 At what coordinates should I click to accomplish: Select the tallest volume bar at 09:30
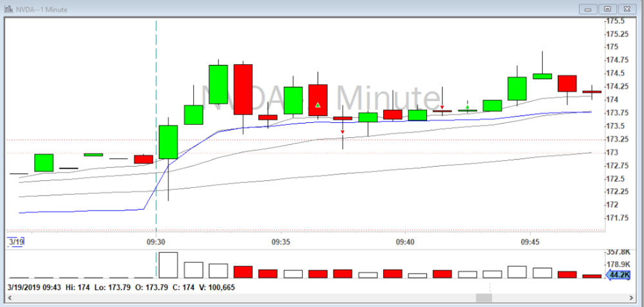pos(168,265)
